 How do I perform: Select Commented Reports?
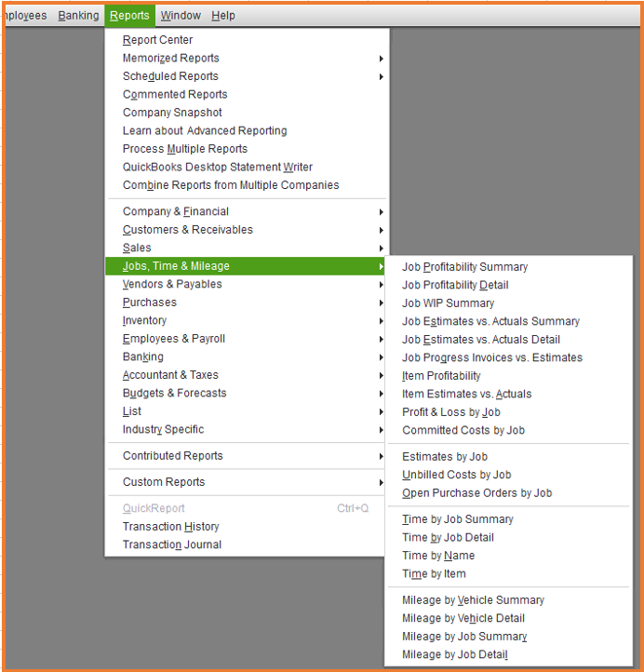247,94
